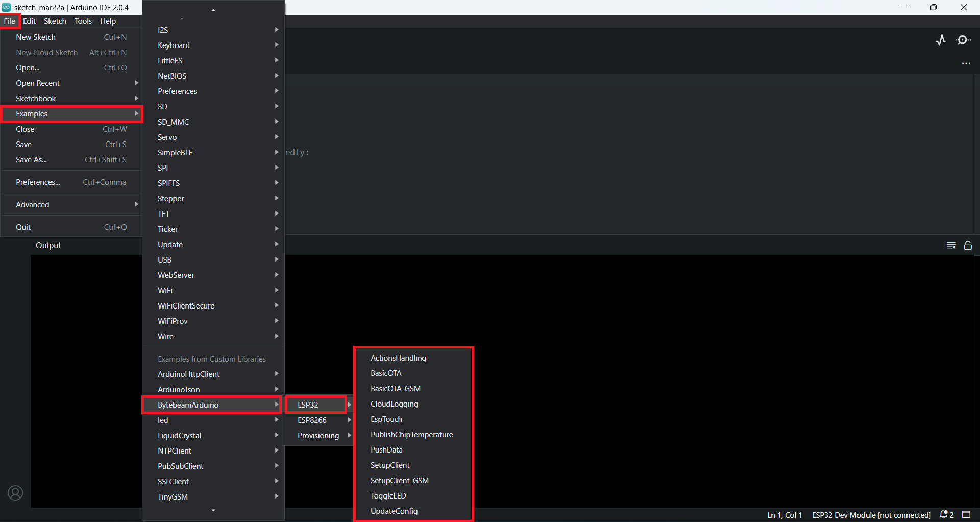
Task: Click Ln 1, Col 1 cursor position
Action: pos(785,515)
